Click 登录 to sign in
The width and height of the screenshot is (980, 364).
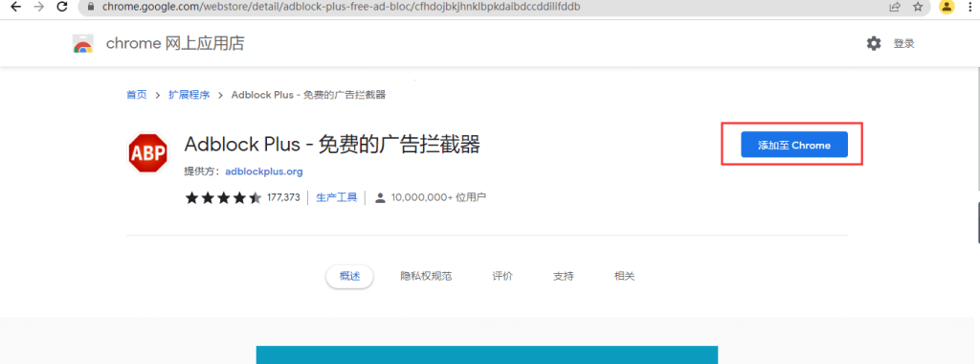click(x=903, y=44)
